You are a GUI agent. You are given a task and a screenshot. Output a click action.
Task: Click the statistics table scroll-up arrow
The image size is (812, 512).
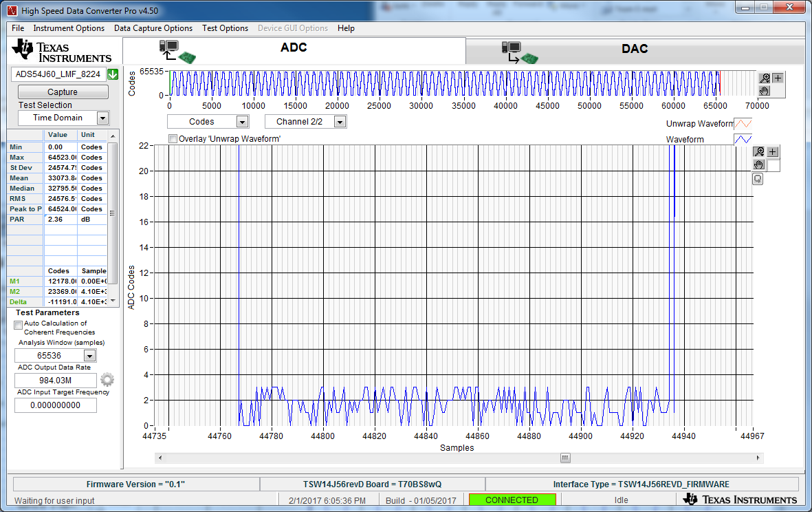pos(113,136)
